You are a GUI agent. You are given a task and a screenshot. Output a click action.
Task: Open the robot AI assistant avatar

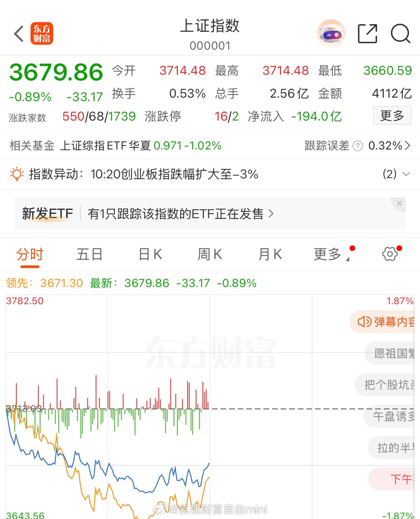pyautogui.click(x=331, y=34)
